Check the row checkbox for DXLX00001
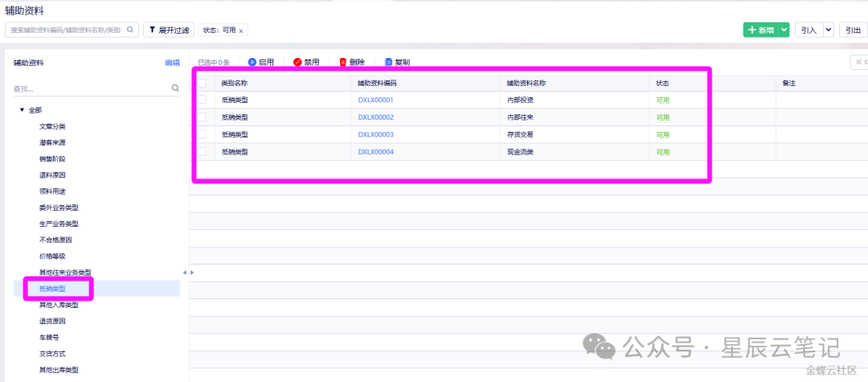 (202, 100)
